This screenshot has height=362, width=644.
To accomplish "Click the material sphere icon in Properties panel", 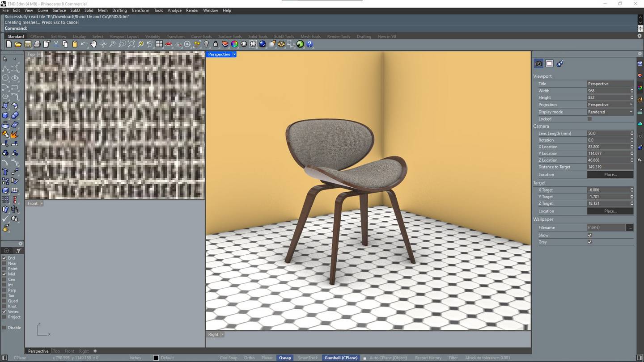I will coord(559,63).
